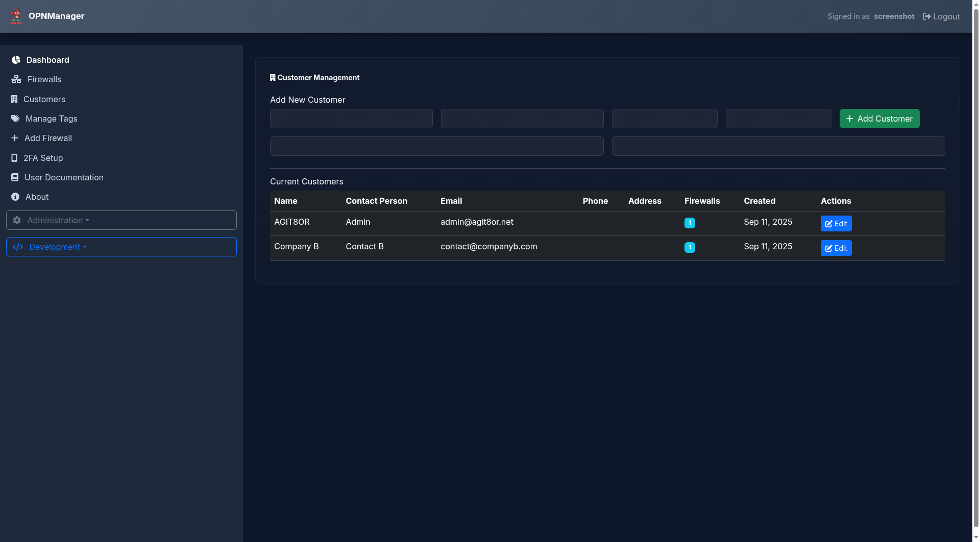
Task: Click the Firewalls network icon in sidebar
Action: 16,79
